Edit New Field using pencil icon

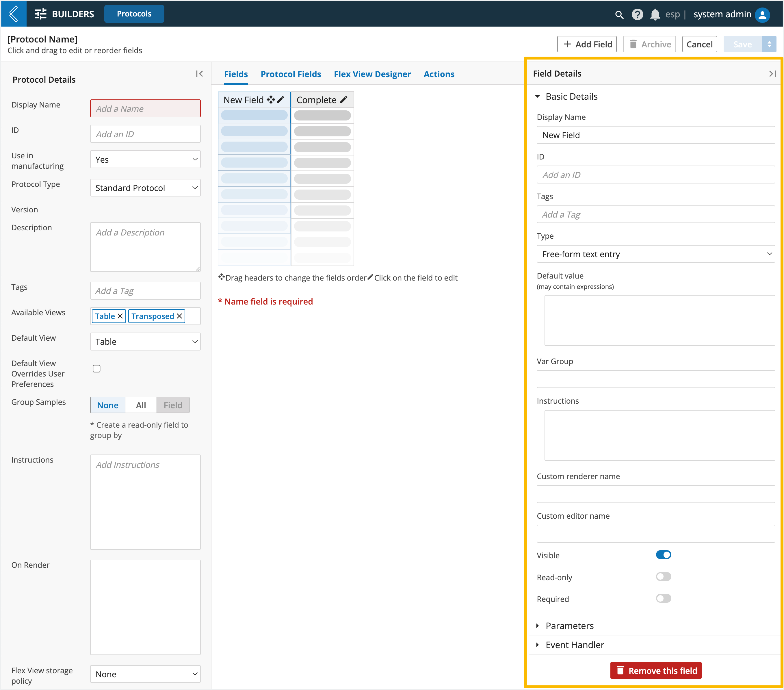(281, 100)
